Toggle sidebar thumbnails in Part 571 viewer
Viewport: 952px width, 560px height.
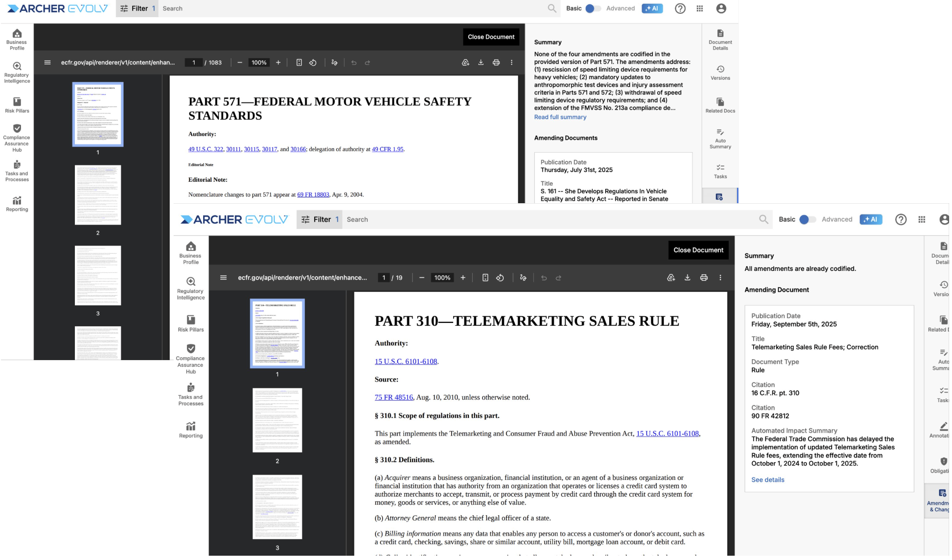coord(47,62)
